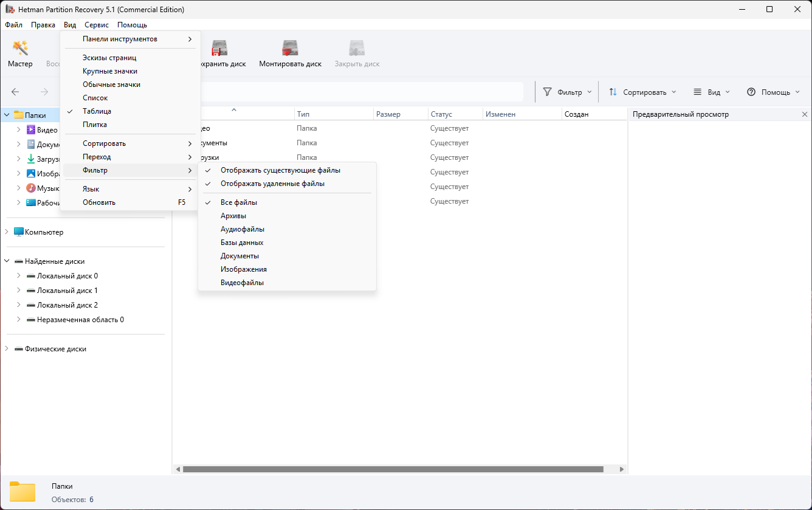Click the forward navigation arrow
Viewport: 812px width, 510px height.
[x=44, y=92]
